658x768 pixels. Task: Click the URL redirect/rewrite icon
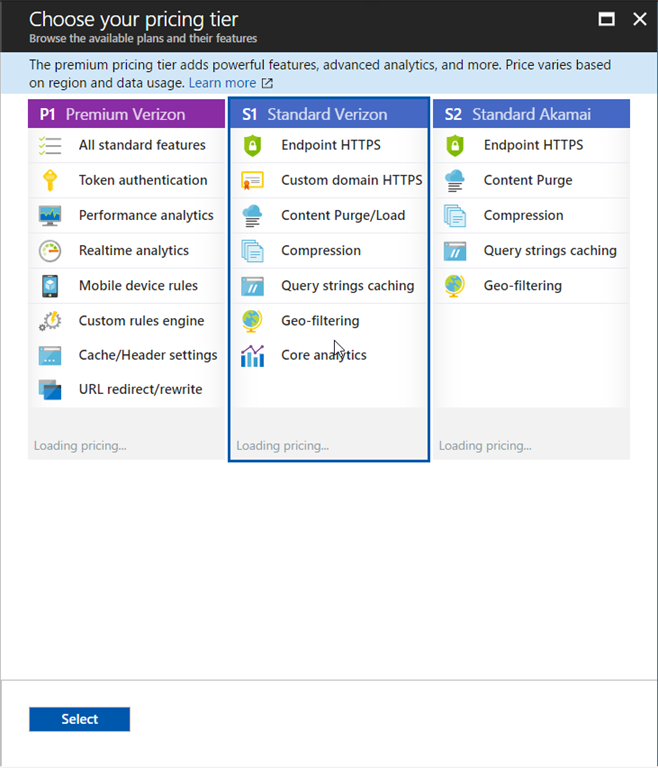[x=50, y=390]
